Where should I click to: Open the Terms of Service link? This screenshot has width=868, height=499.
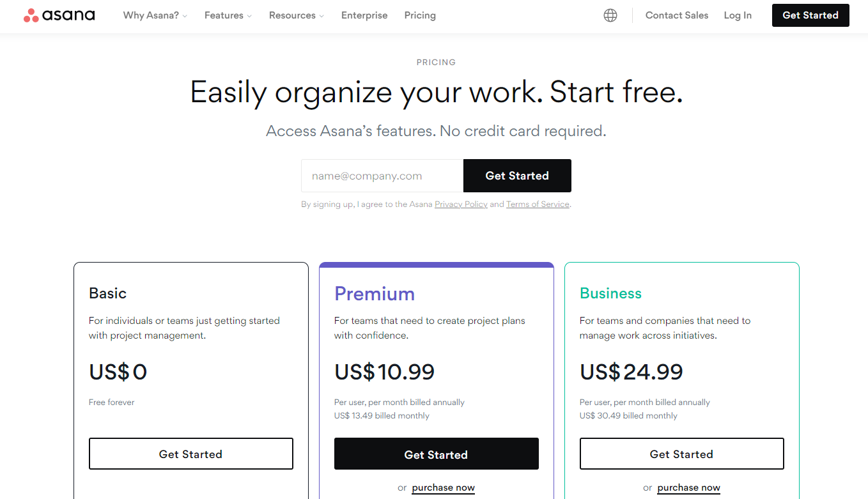point(538,204)
